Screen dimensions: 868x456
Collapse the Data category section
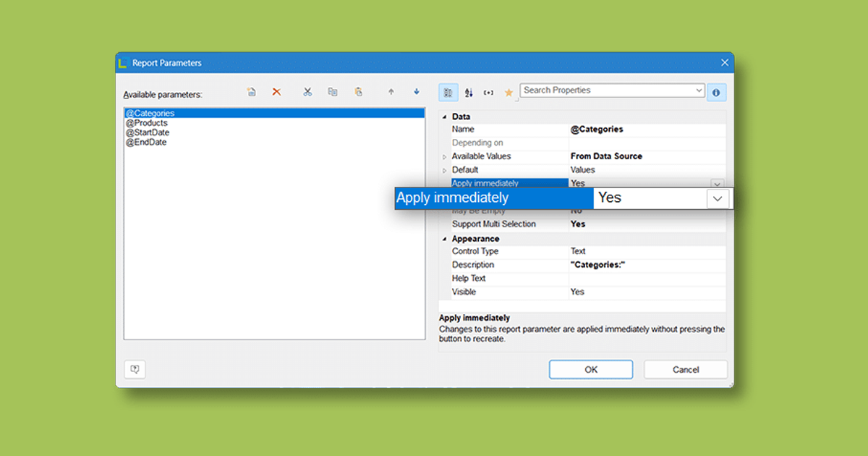tap(443, 116)
